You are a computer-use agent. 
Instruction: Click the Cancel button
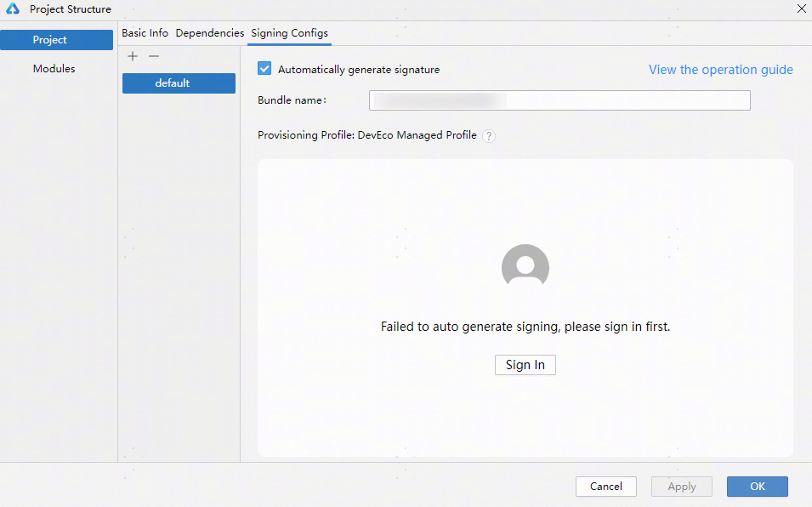click(x=606, y=487)
